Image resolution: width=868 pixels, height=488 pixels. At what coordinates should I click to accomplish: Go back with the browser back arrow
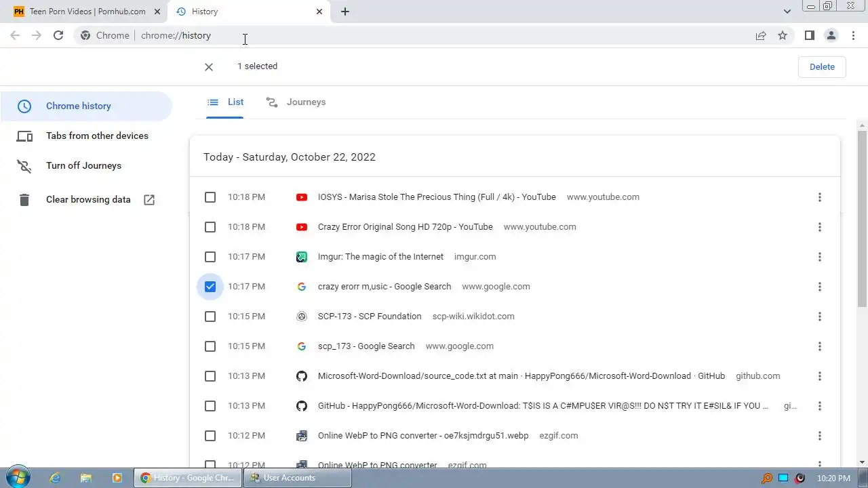pyautogui.click(x=15, y=35)
